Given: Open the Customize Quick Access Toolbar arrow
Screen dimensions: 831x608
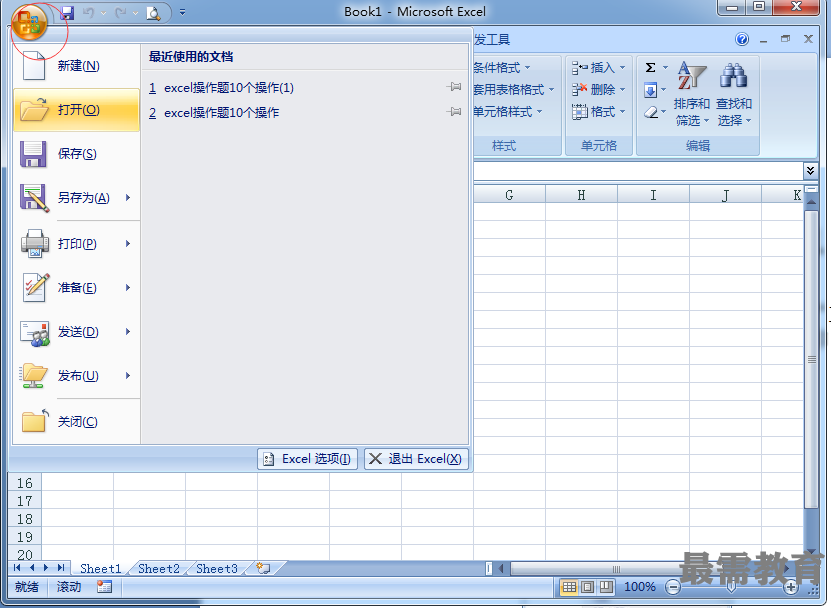Looking at the screenshot, I should 182,12.
